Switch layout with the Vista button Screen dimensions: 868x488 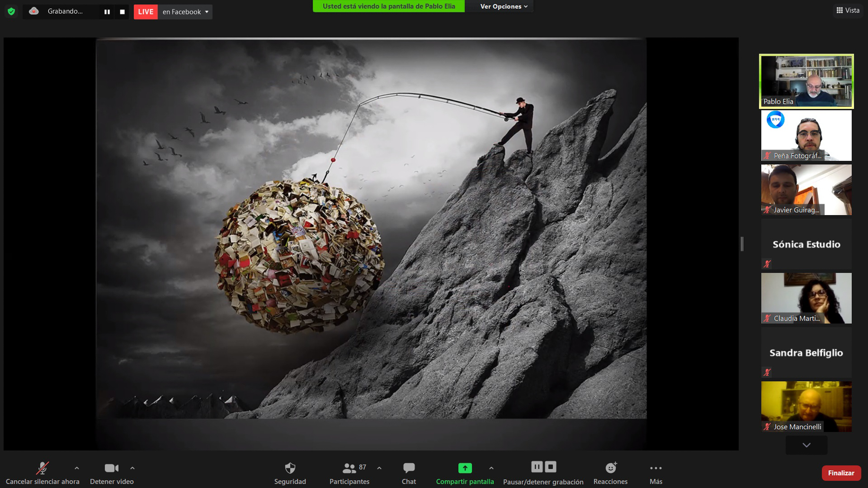click(x=848, y=10)
